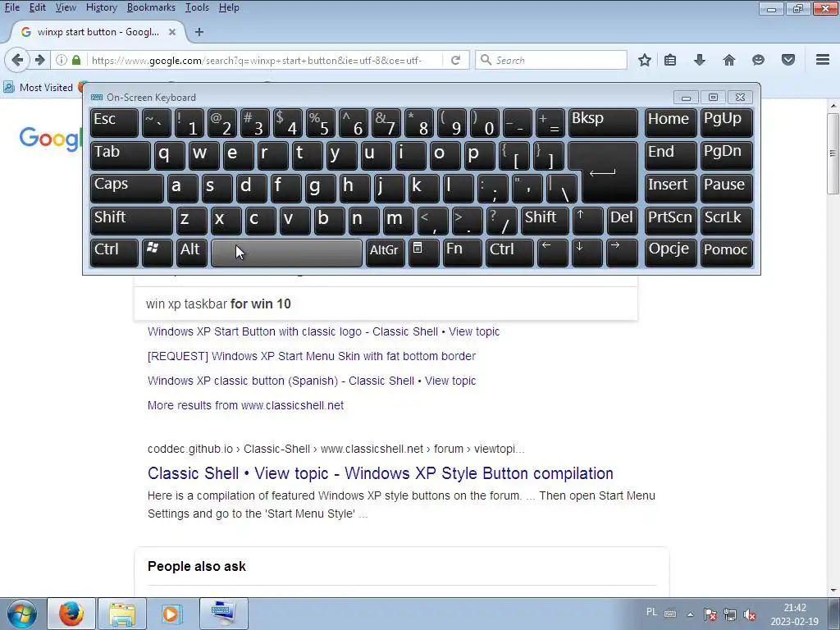
Task: Bookmark this page with star icon
Action: (645, 60)
